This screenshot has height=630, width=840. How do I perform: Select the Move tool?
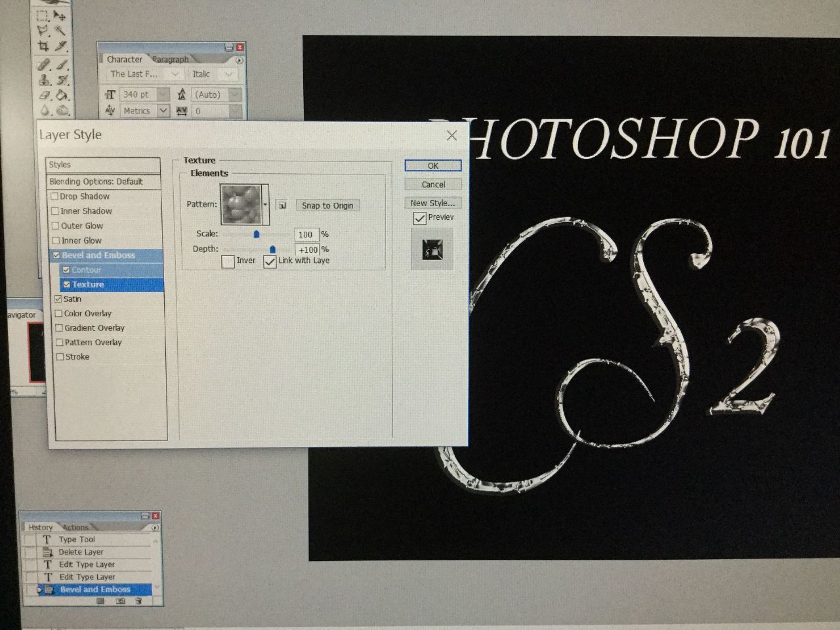(60, 16)
